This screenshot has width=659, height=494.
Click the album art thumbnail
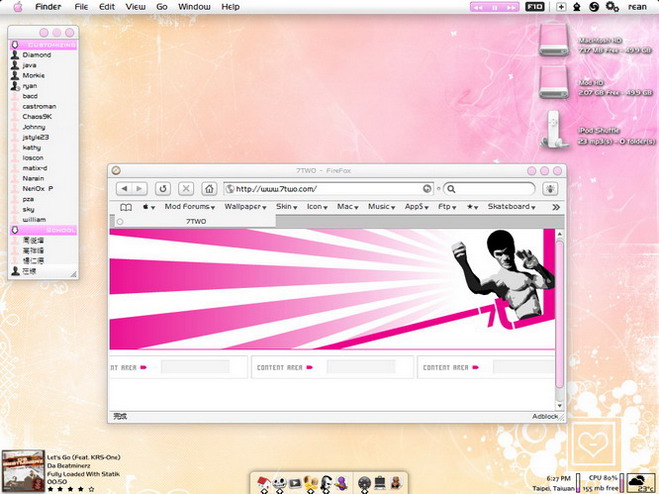pos(23,471)
